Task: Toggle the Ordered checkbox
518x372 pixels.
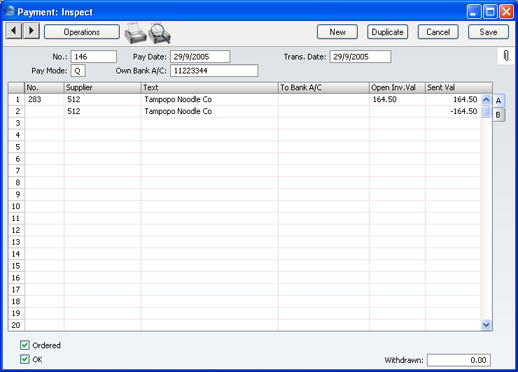Action: pyautogui.click(x=25, y=345)
